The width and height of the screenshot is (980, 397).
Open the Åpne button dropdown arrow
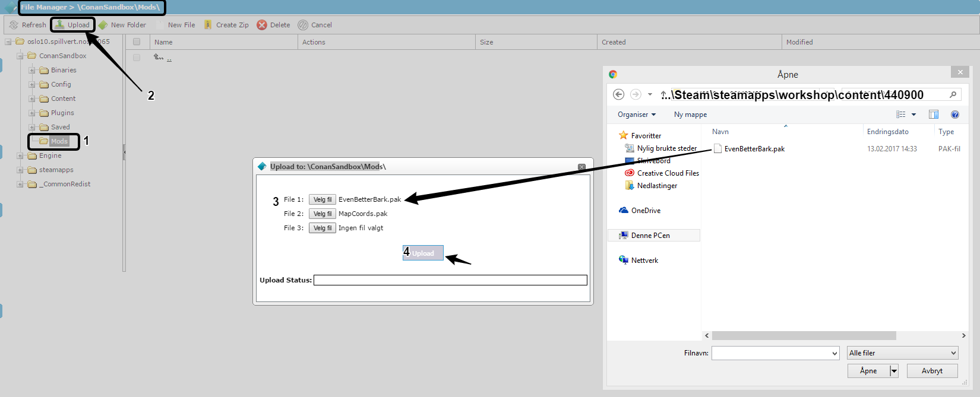click(894, 371)
